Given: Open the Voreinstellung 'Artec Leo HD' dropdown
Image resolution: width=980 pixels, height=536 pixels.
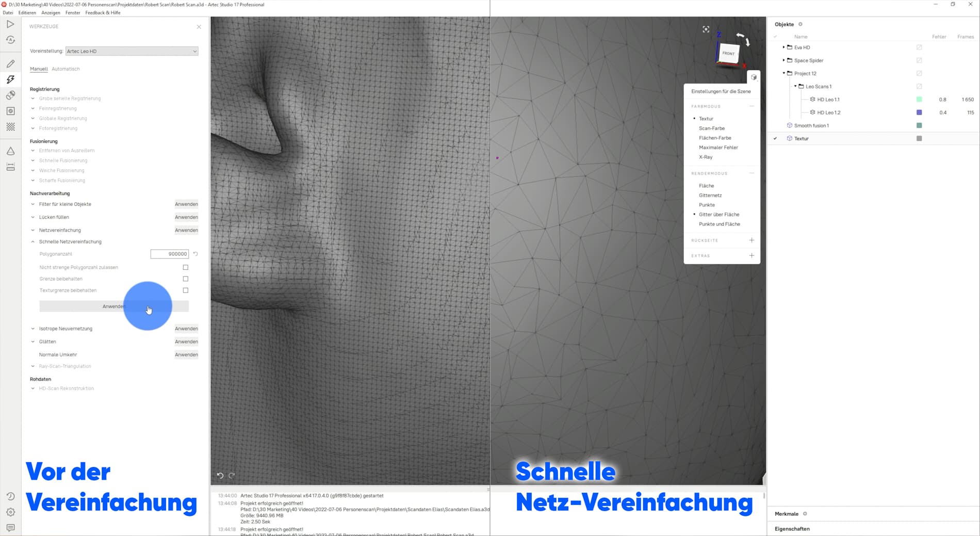Looking at the screenshot, I should tap(131, 51).
